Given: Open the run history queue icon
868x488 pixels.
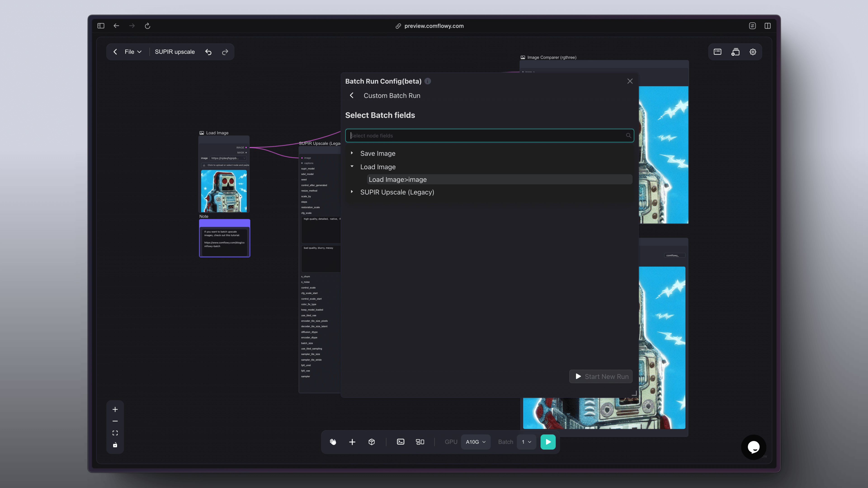Looking at the screenshot, I should point(735,52).
